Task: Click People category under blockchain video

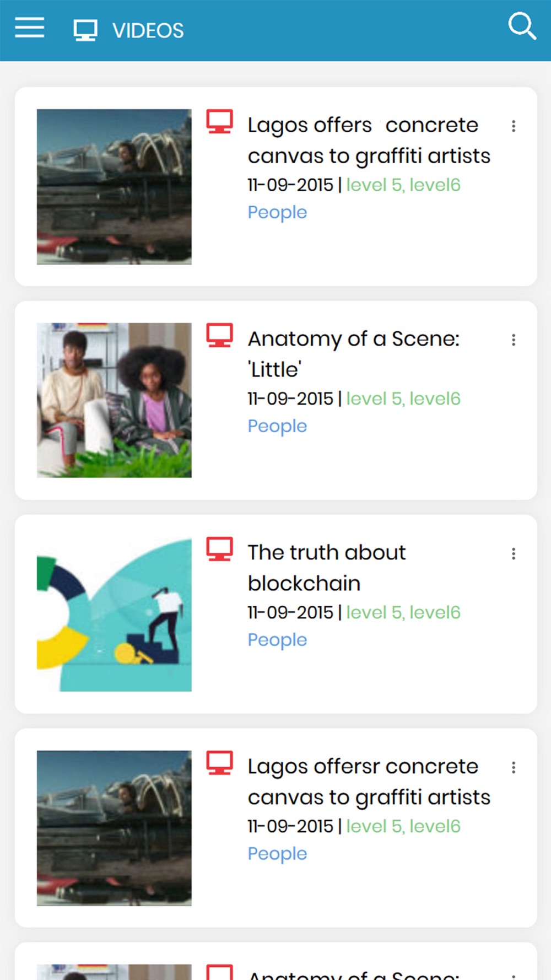Action: click(x=277, y=640)
